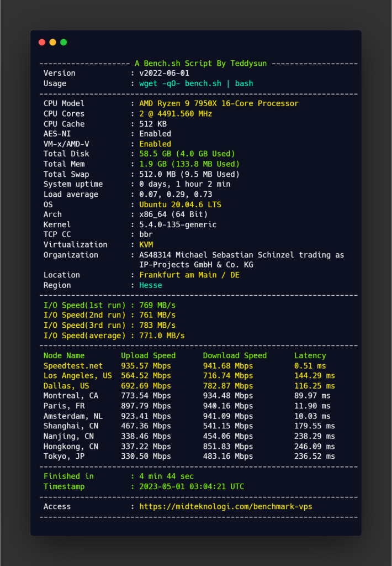This screenshot has height=566, width=392.
Task: Open the midteknologi.com benchmark-vps link
Action: (x=226, y=506)
